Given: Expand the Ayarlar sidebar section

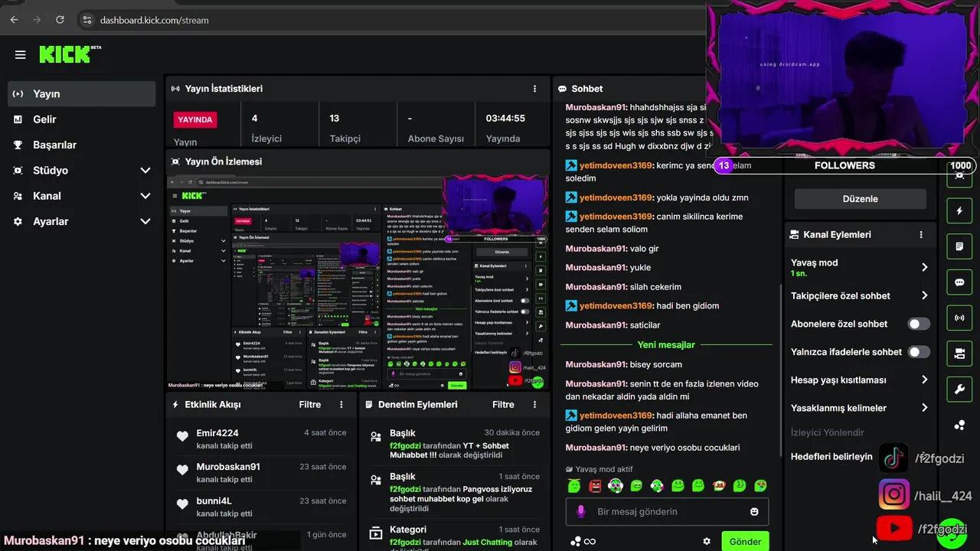Looking at the screenshot, I should click(x=145, y=221).
